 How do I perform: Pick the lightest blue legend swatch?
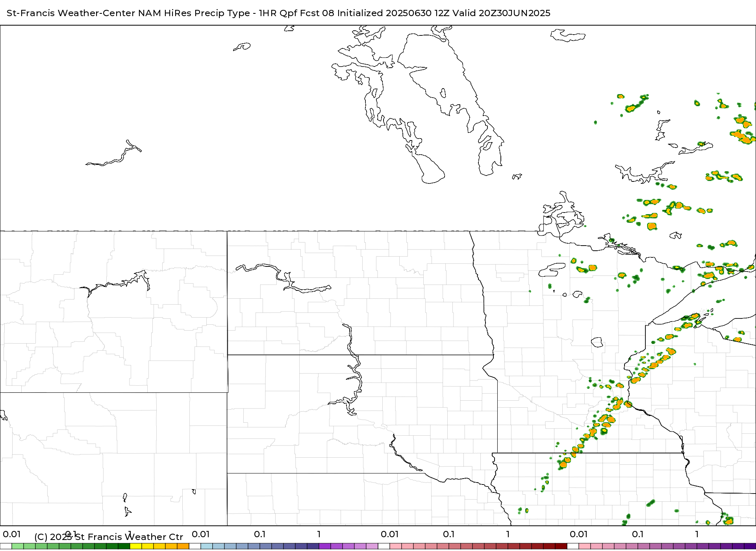[207, 546]
